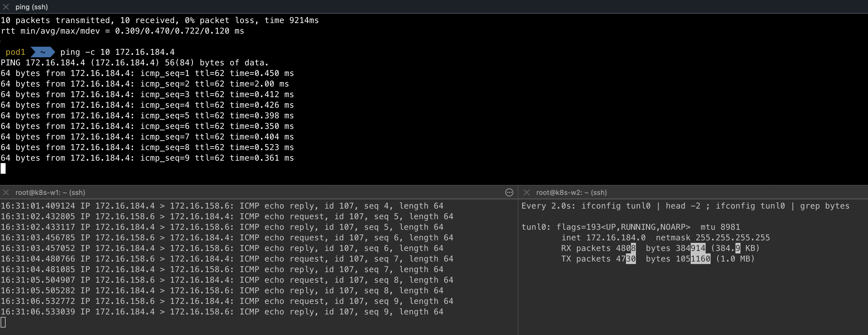Click the 16:31:03.457052 echo reply seq 6 line
868x335 pixels.
click(x=222, y=248)
